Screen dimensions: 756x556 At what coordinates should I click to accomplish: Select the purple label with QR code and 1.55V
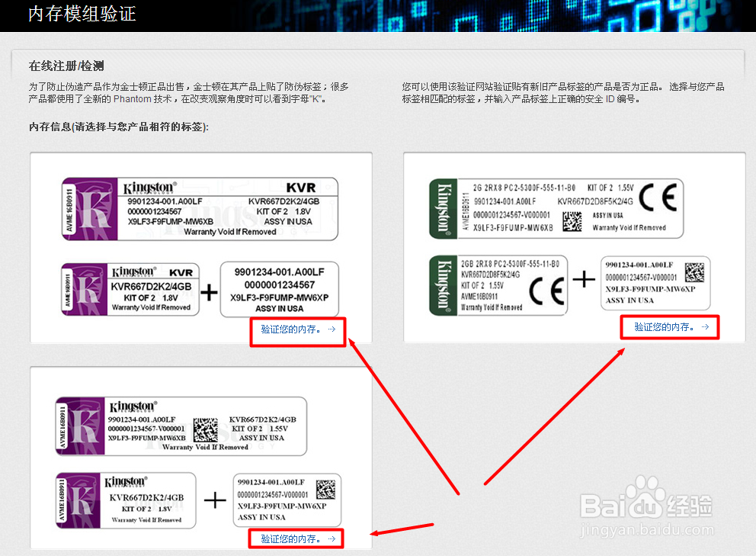(x=181, y=426)
